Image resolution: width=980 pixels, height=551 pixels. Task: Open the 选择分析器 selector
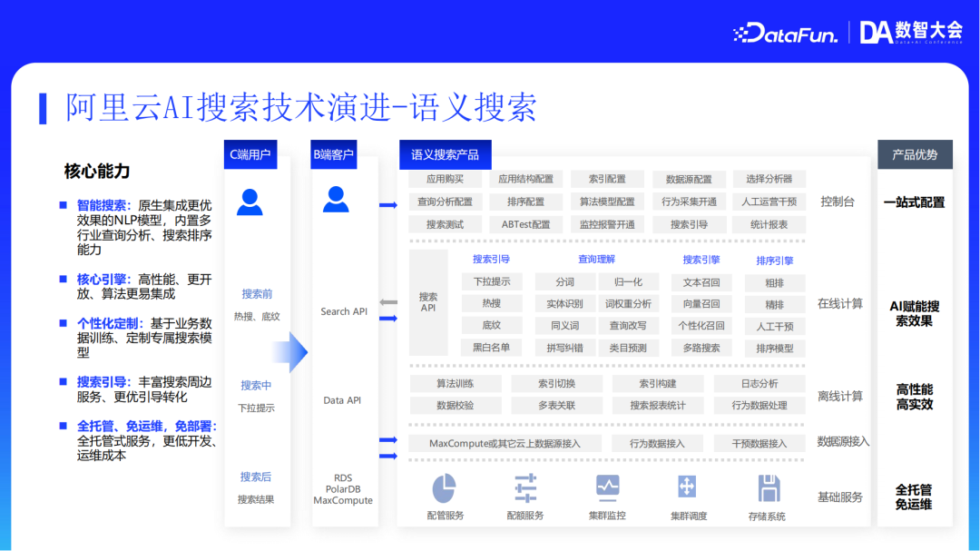click(x=769, y=179)
